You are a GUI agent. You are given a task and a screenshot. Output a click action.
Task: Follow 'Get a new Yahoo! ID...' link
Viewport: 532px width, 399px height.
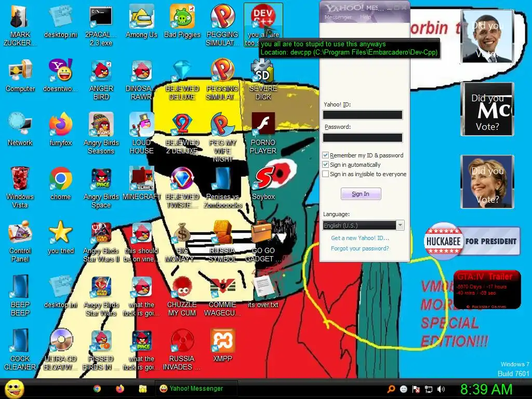coord(360,238)
